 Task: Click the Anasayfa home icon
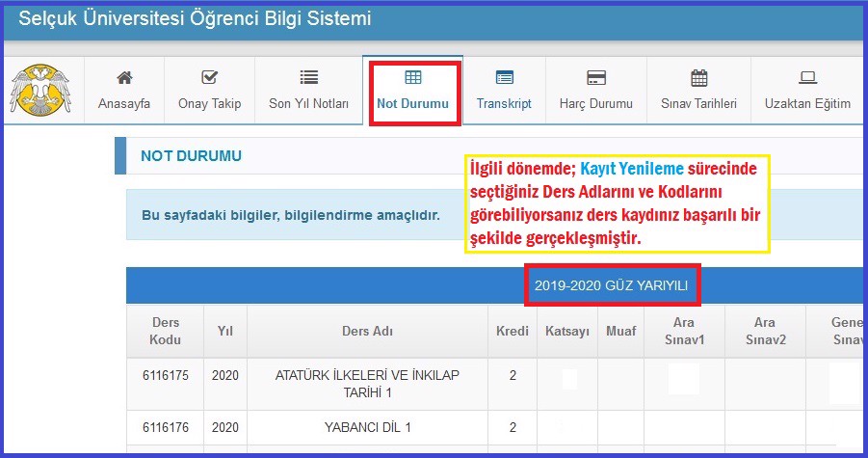pyautogui.click(x=124, y=78)
